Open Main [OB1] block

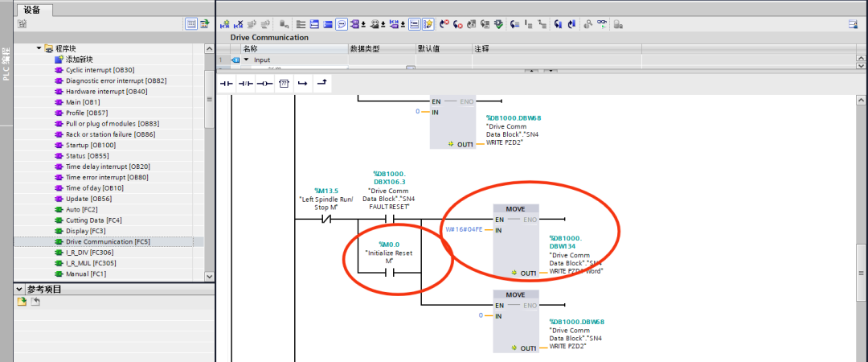click(x=83, y=102)
